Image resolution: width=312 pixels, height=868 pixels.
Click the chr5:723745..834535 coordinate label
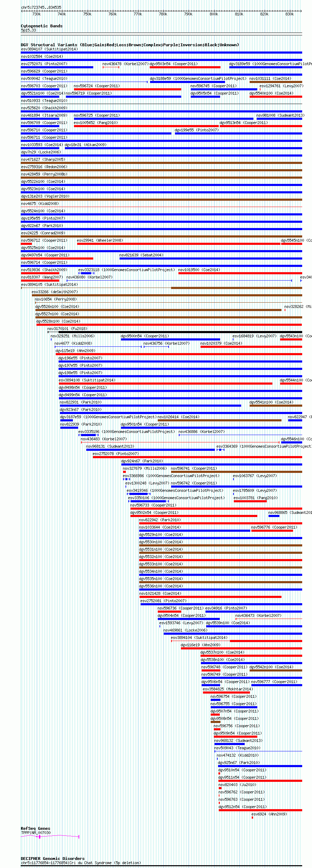coord(41,7)
